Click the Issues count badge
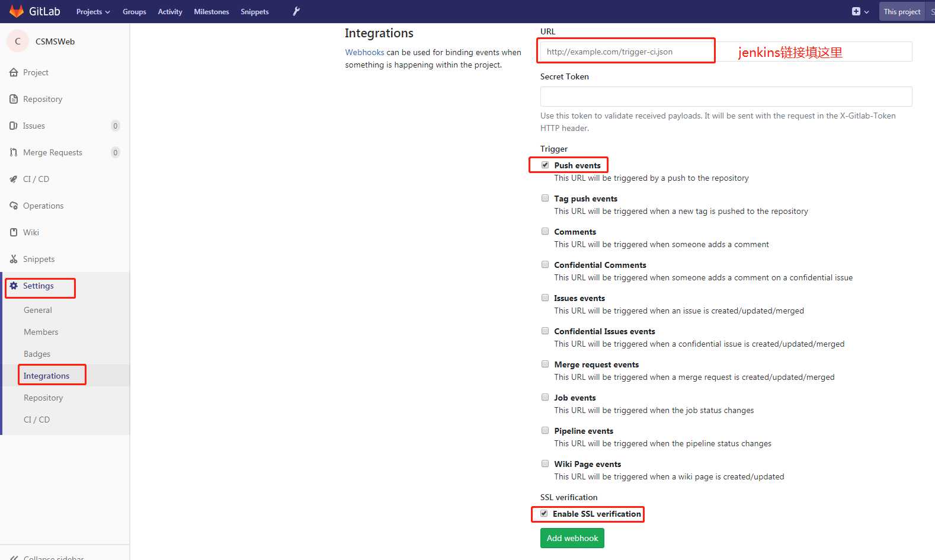935x560 pixels. [116, 126]
